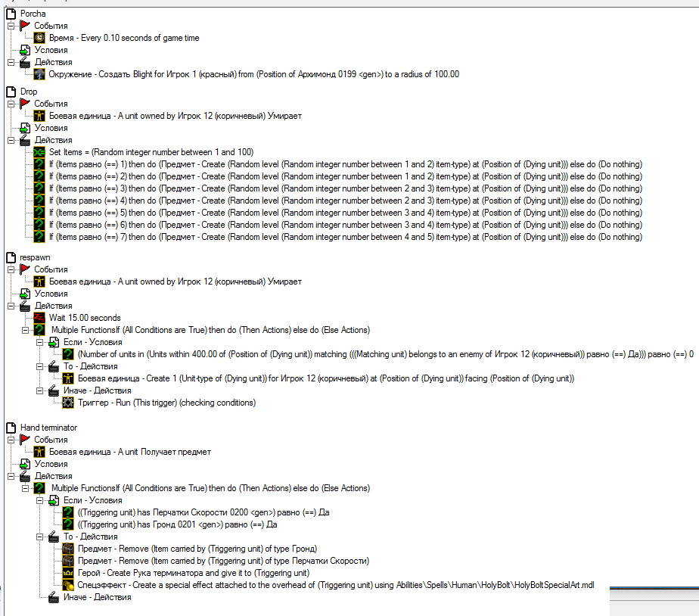Collapse the Действия node under Porcha

11,63
